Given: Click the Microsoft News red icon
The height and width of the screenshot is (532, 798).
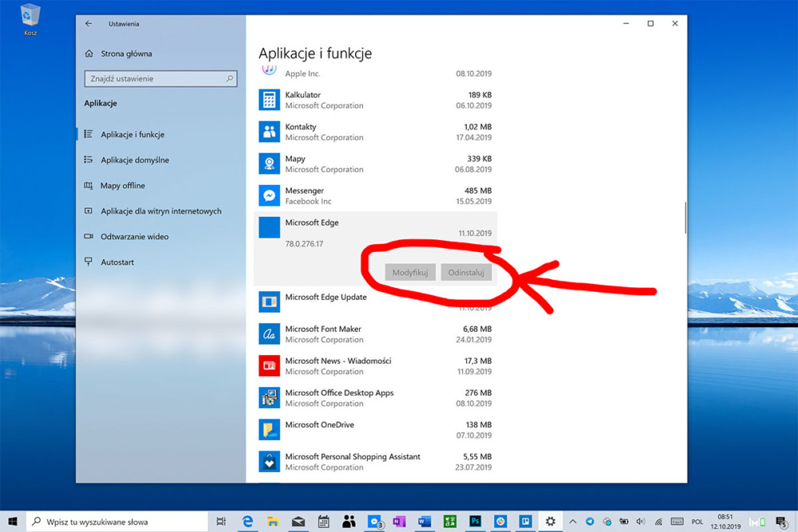Looking at the screenshot, I should [x=269, y=365].
